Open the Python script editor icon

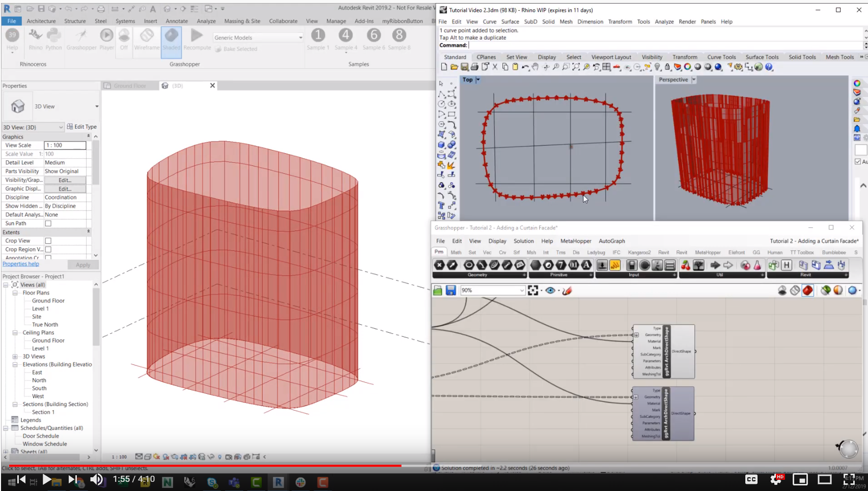tap(53, 40)
